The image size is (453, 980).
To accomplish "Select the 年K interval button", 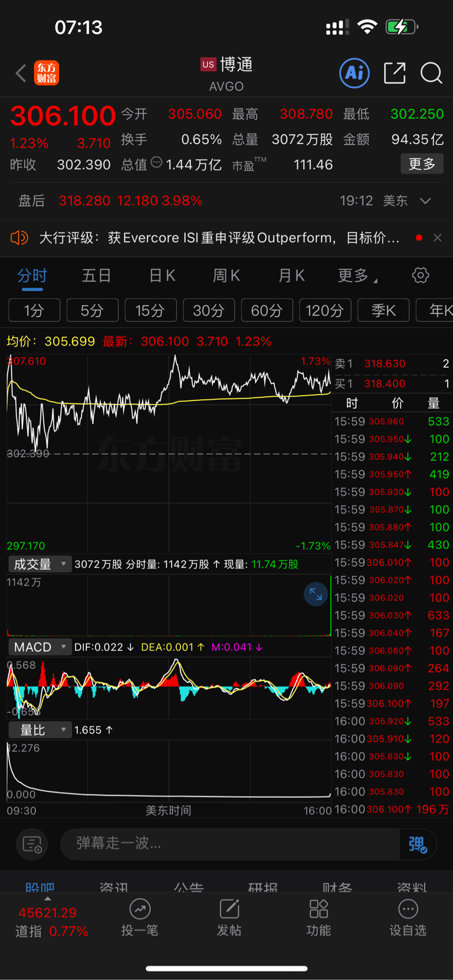I will (435, 310).
